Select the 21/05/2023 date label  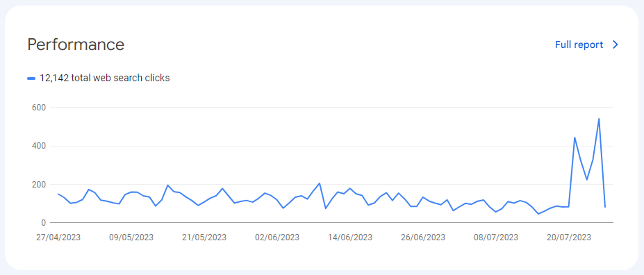tap(204, 237)
